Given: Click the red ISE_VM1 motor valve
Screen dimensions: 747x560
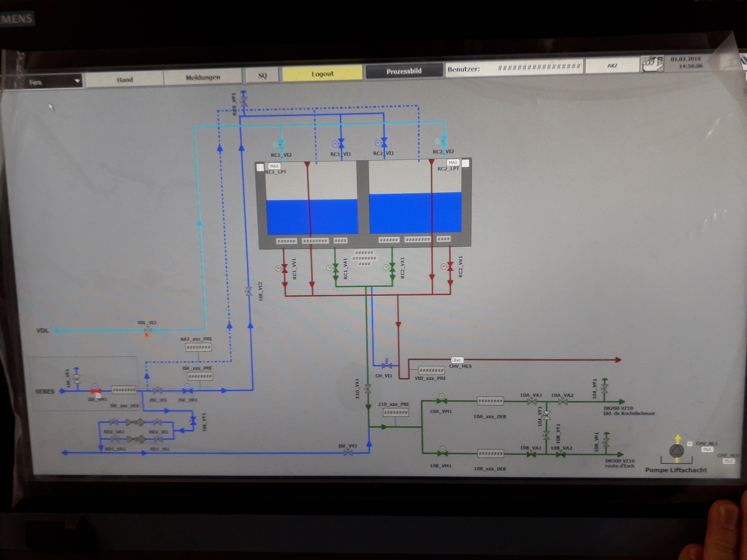Looking at the screenshot, I should pos(96,391).
